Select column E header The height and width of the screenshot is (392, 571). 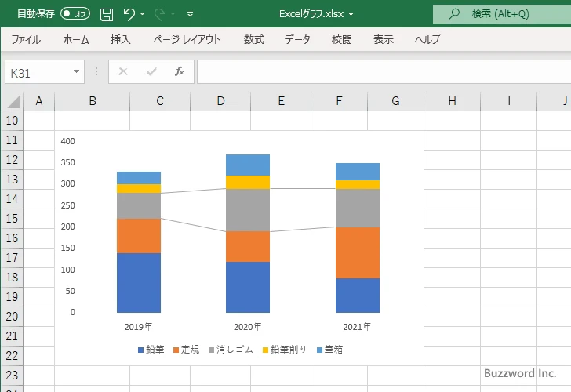[x=281, y=101]
